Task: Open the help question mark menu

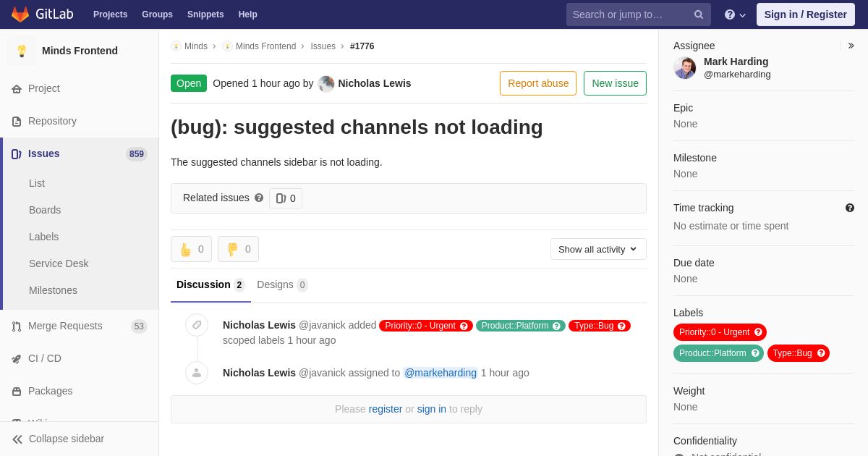Action: [735, 14]
